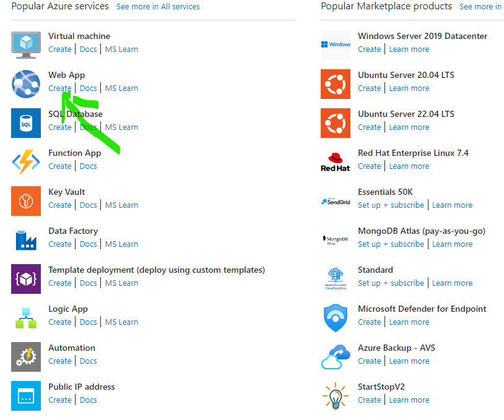Open MS Learn for Template deployment

click(121, 283)
